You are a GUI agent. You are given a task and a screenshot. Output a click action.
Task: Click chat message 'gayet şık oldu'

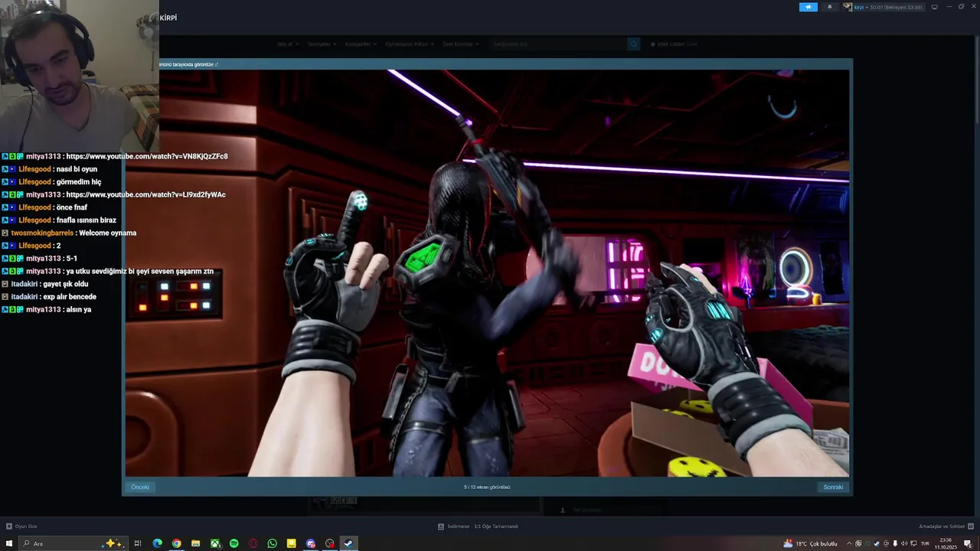[66, 284]
